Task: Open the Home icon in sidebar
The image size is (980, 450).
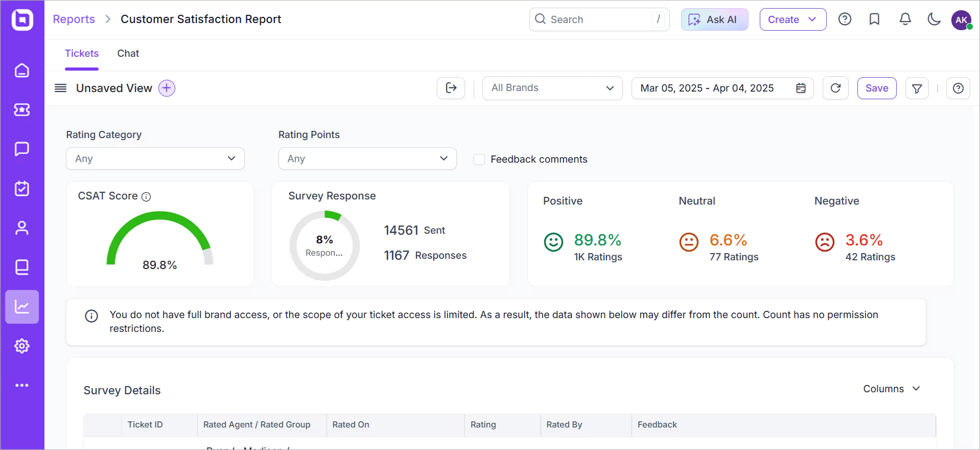Action: pos(22,71)
